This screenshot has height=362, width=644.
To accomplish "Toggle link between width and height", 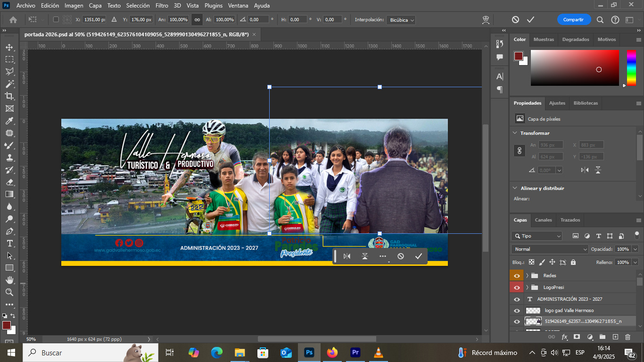I will [197, 20].
